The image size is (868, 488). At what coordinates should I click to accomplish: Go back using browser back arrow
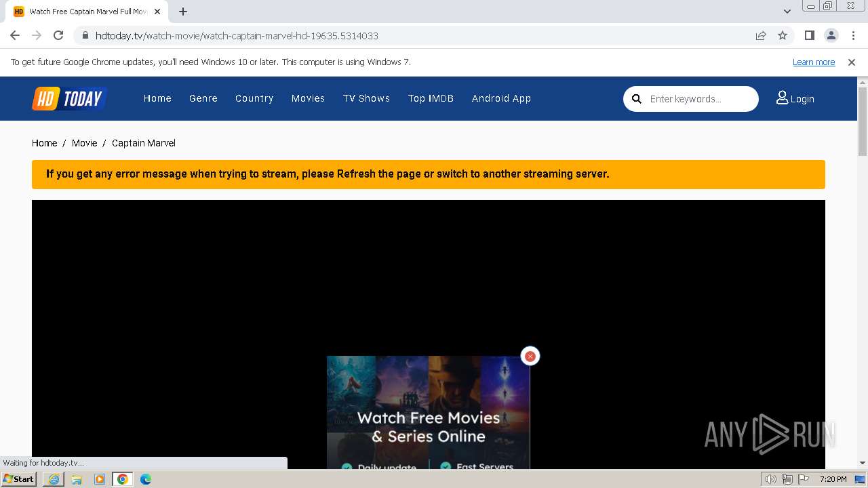(x=15, y=35)
